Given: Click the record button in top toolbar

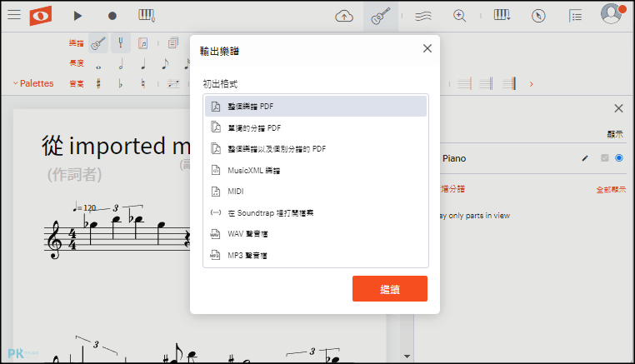Looking at the screenshot, I should click(x=112, y=16).
